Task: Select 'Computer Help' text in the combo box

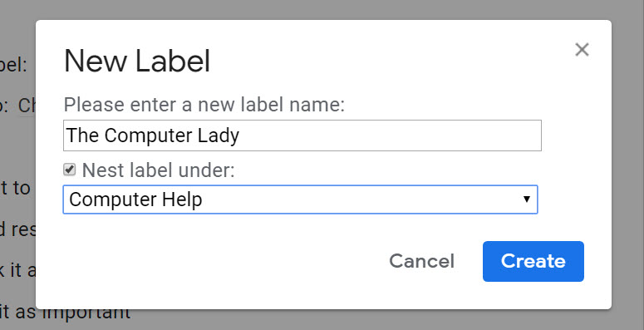Action: 135,199
